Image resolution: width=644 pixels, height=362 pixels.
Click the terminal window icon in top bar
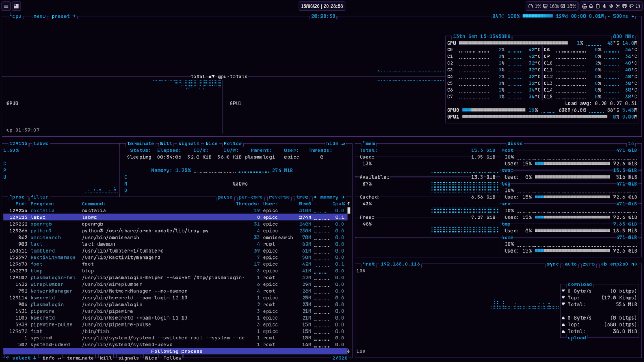(x=17, y=6)
